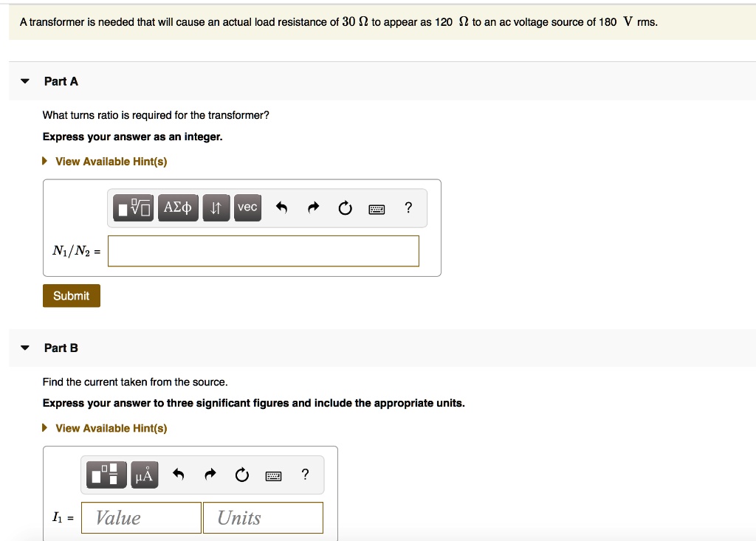
Task: Select the subscript/superscript icon
Action: pyautogui.click(x=216, y=207)
